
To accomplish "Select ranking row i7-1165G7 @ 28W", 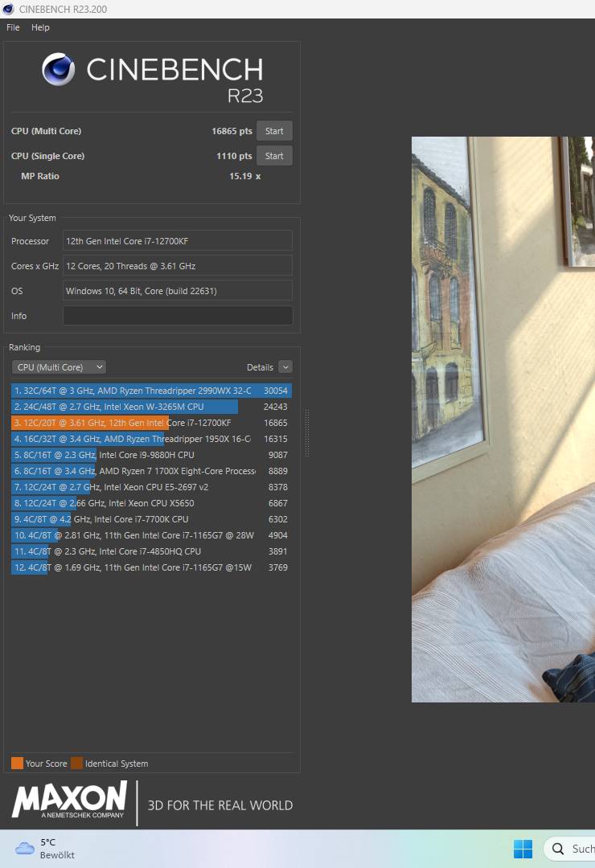I will [x=151, y=535].
